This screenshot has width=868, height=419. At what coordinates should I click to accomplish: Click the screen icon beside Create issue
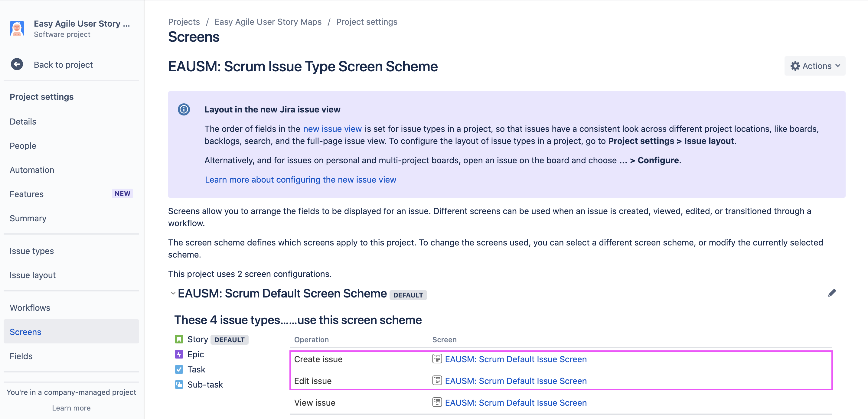pyautogui.click(x=437, y=359)
